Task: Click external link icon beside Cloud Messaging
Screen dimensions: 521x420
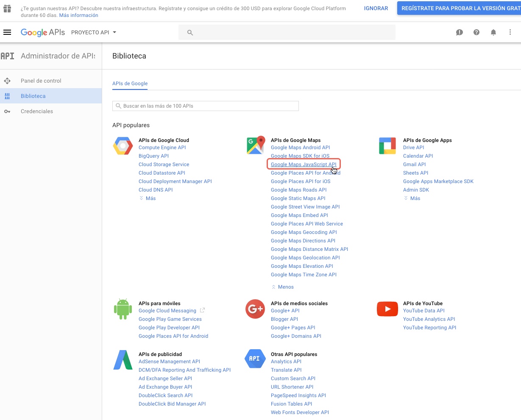Action: tap(202, 310)
